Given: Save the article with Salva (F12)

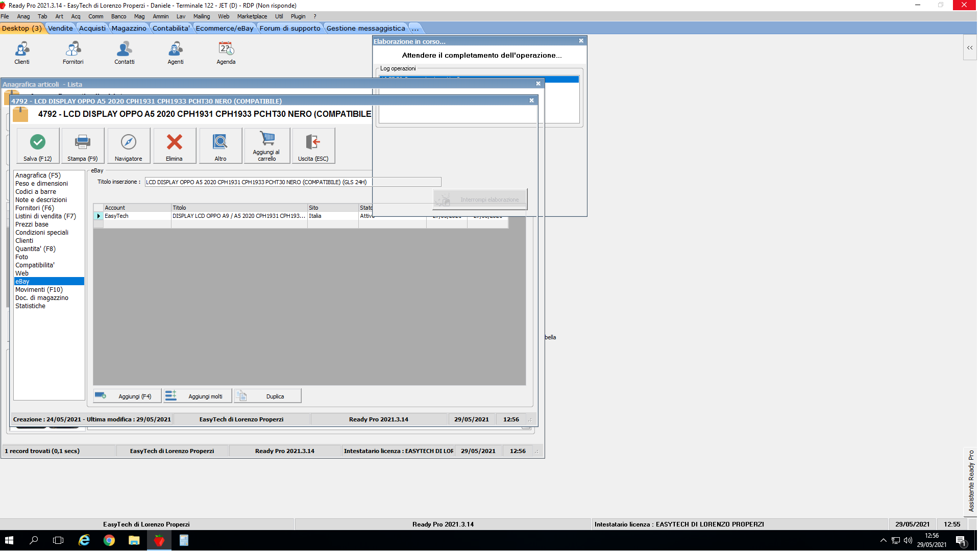Looking at the screenshot, I should (x=38, y=146).
